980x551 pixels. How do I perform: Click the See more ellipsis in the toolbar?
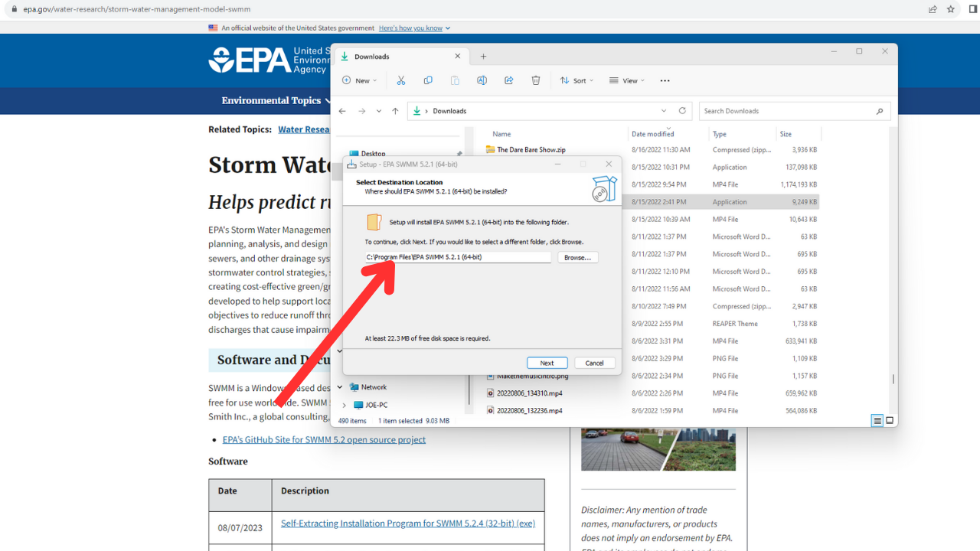tap(664, 80)
